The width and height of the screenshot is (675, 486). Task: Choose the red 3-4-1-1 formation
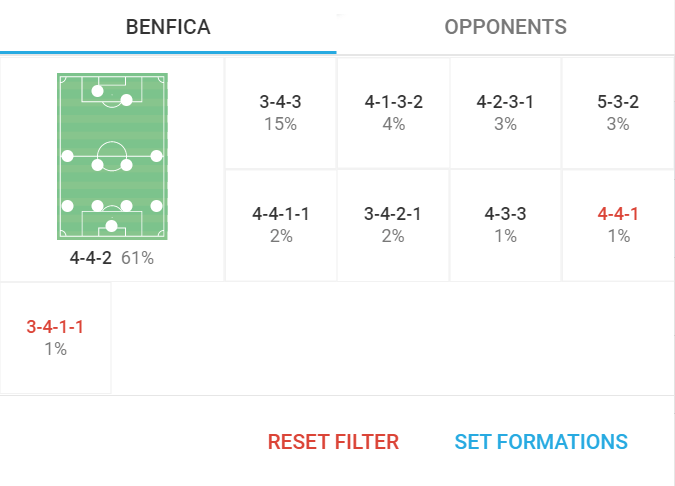click(x=55, y=337)
